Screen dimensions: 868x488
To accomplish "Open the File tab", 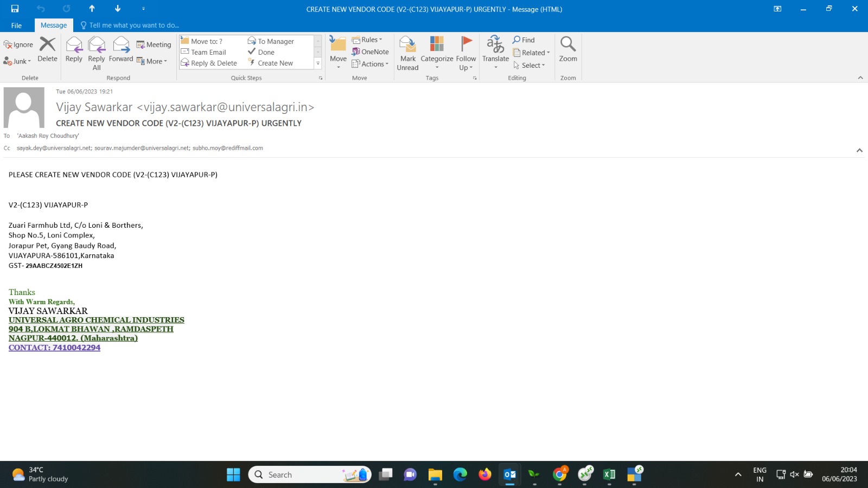I will pyautogui.click(x=16, y=25).
